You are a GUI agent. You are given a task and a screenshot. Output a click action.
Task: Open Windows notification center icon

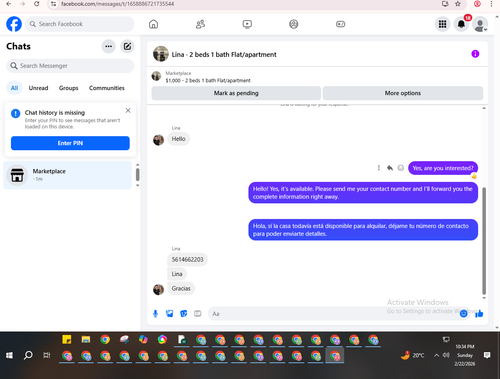coord(487,355)
